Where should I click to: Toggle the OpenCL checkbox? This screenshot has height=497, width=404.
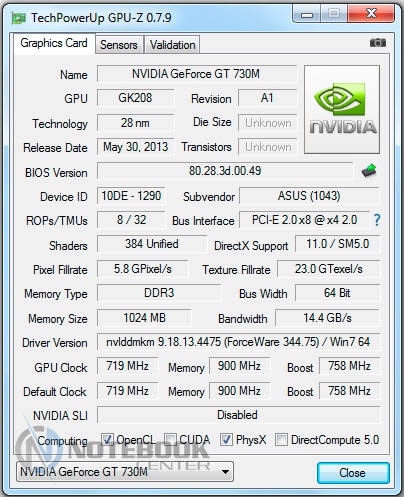point(107,440)
